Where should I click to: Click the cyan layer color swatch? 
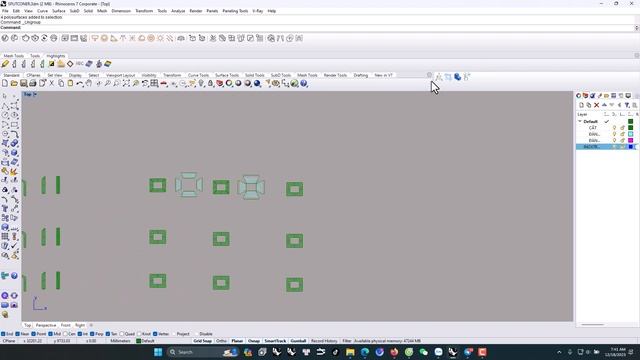(x=631, y=134)
